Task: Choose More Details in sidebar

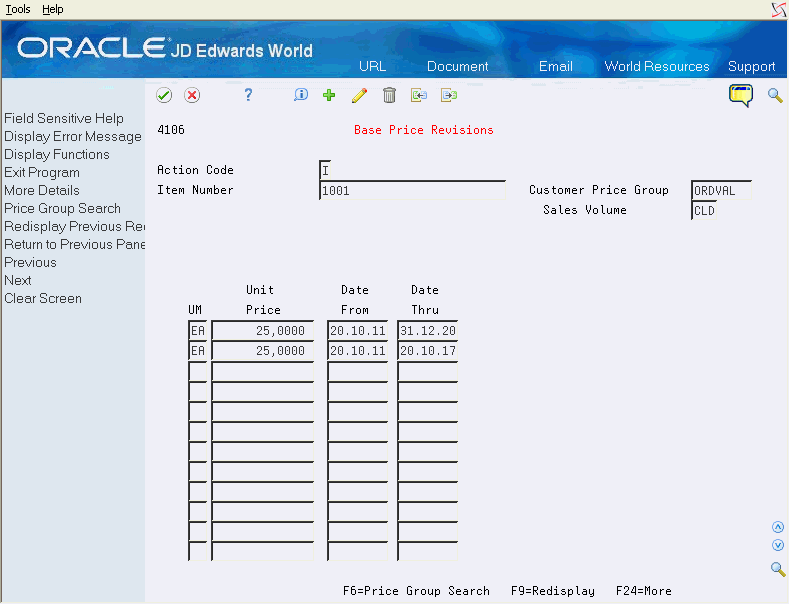Action: 42,190
